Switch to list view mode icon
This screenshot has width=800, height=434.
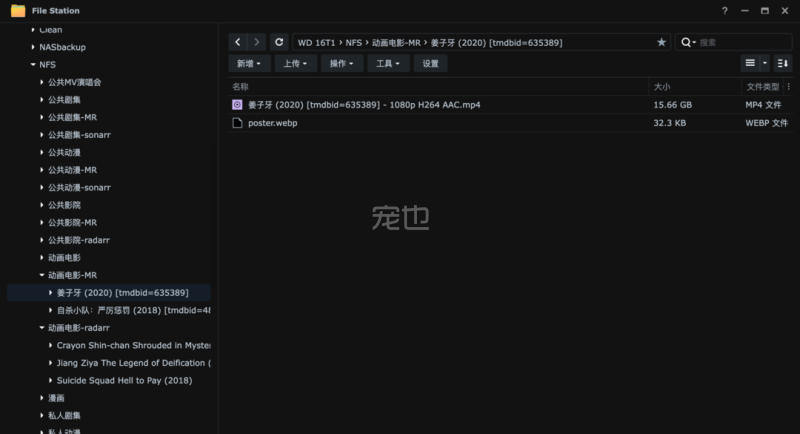(x=750, y=63)
